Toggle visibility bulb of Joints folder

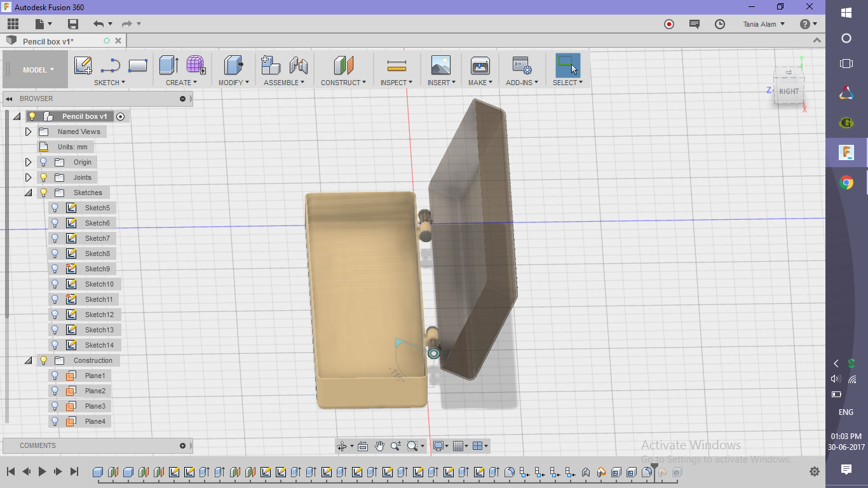point(43,177)
